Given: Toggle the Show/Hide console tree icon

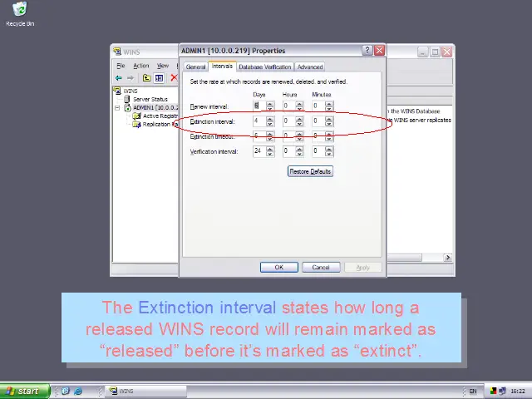Looking at the screenshot, I should tap(159, 78).
